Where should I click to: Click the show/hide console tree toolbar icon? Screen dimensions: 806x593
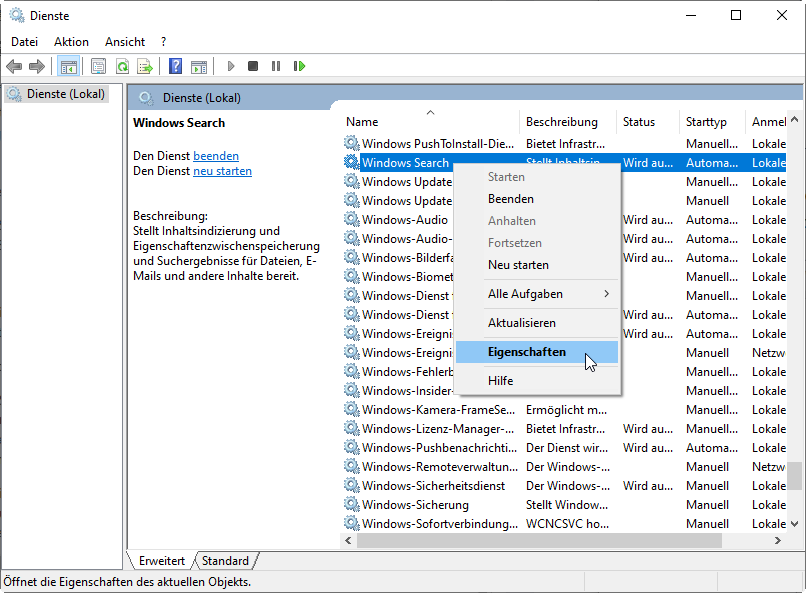coord(69,66)
